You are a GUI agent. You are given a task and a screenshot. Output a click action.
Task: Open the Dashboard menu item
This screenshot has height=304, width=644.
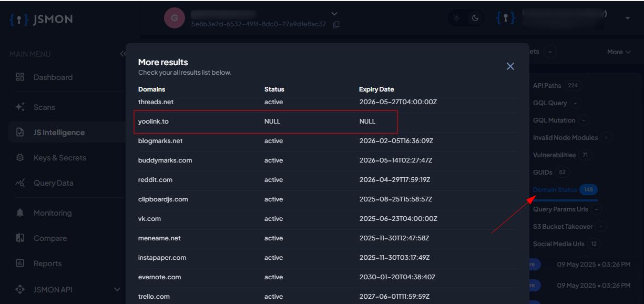[53, 77]
